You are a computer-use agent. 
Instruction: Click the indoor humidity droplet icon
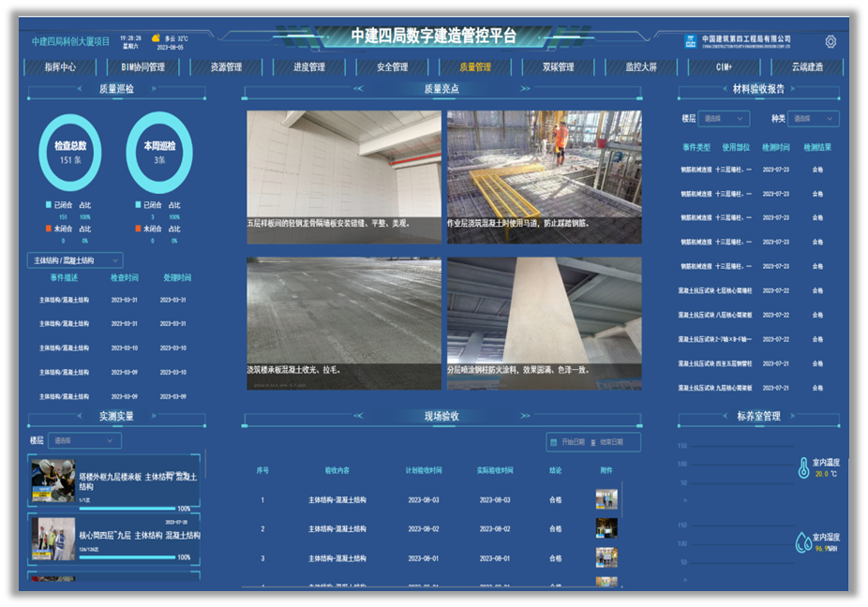click(x=803, y=542)
